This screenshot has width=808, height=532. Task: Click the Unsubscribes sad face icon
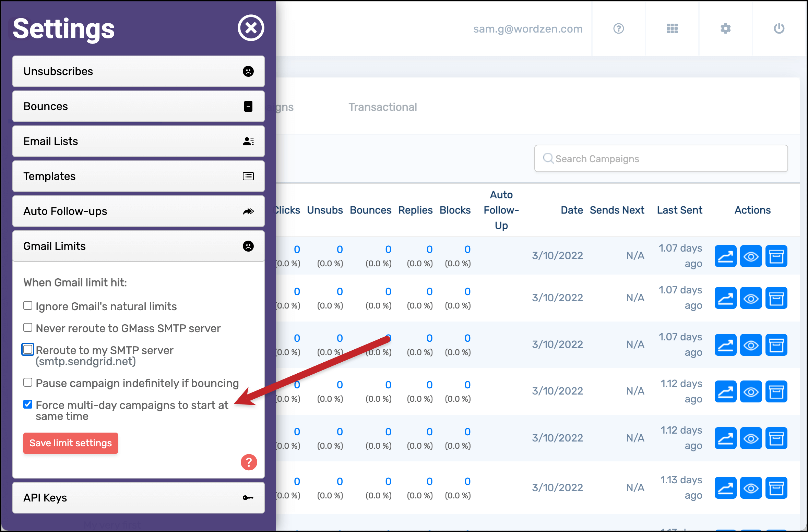click(248, 71)
